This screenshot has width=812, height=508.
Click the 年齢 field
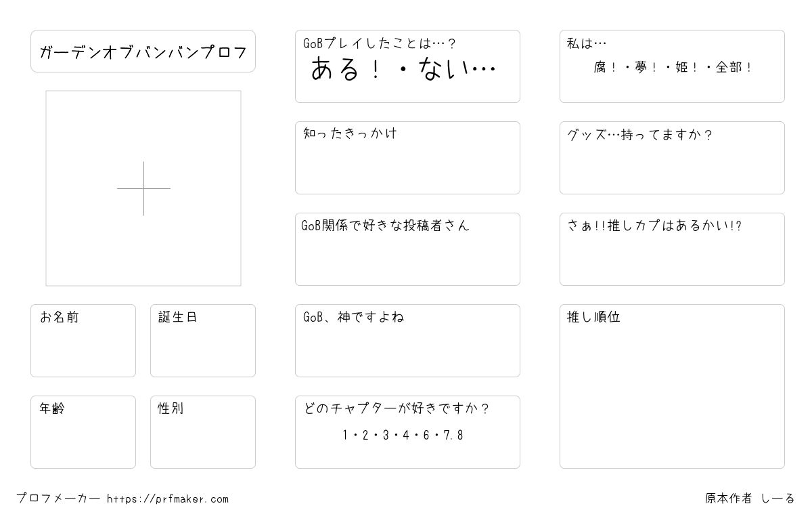pyautogui.click(x=83, y=432)
